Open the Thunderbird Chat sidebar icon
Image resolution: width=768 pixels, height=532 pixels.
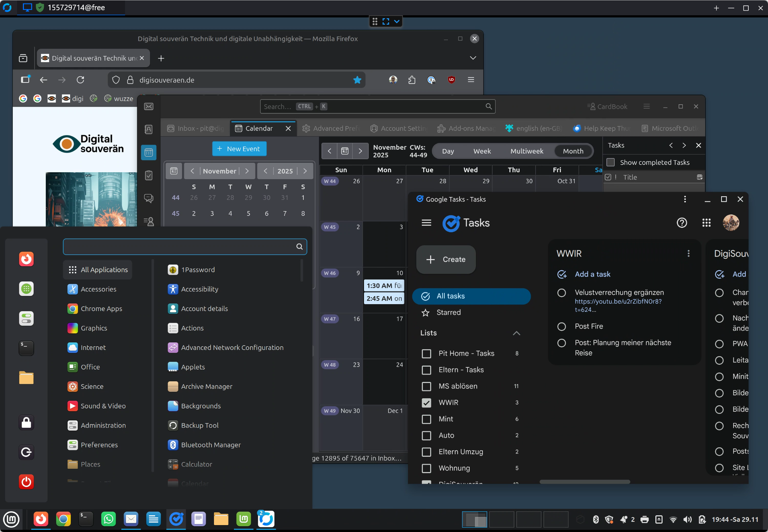pyautogui.click(x=149, y=198)
